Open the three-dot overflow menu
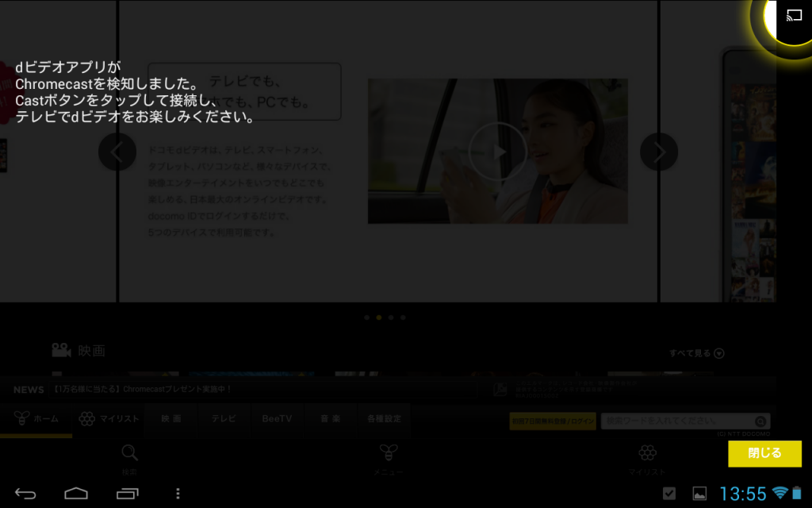 point(178,494)
